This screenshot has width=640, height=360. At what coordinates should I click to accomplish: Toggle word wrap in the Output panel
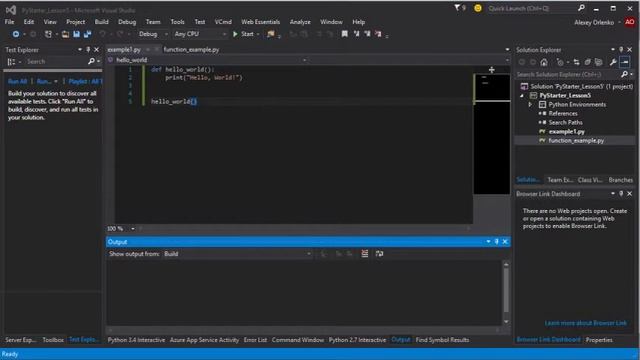379,254
